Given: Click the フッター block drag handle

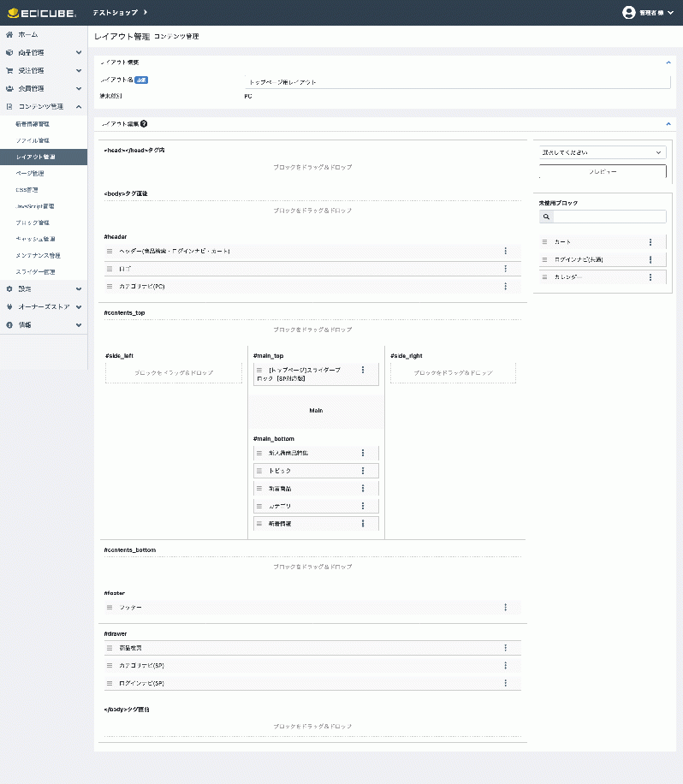Looking at the screenshot, I should point(110,608).
